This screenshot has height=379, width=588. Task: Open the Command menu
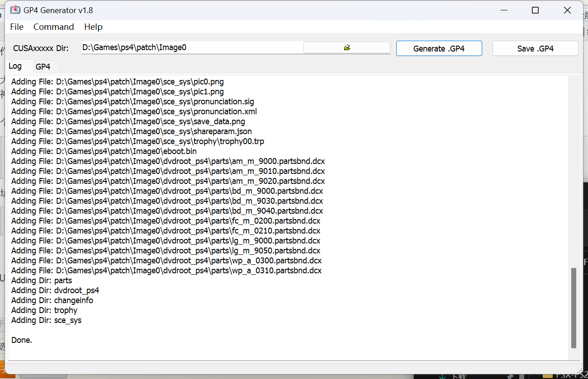click(x=53, y=27)
